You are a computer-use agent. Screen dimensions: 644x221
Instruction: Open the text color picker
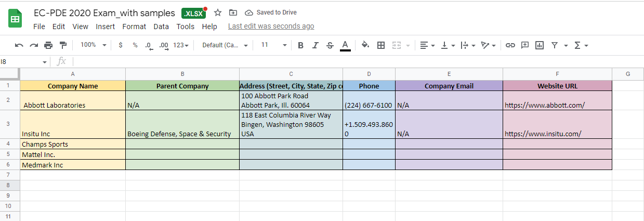tap(345, 45)
